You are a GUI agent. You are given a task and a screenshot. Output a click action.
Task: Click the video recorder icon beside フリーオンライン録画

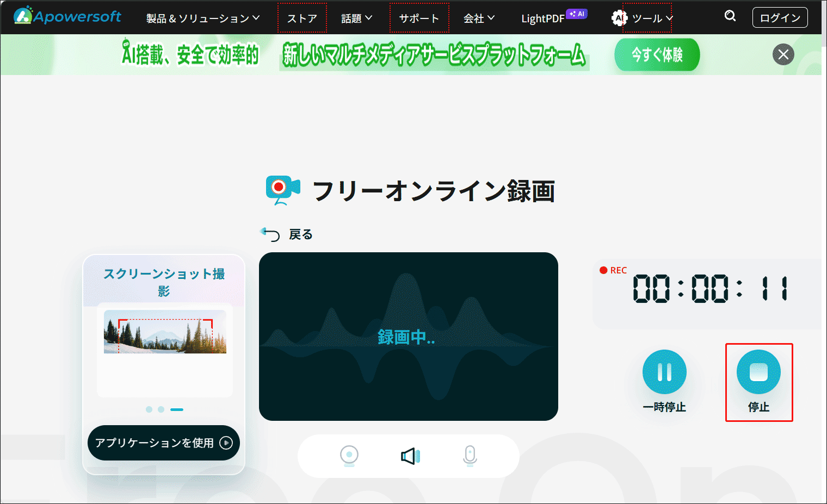[x=281, y=190]
